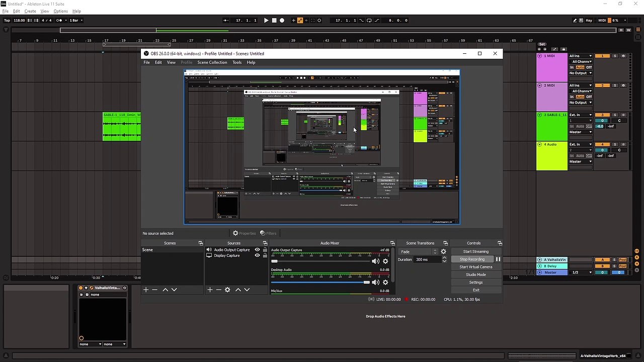Click Exit in OBS Controls panel
This screenshot has width=644, height=362.
(476, 290)
